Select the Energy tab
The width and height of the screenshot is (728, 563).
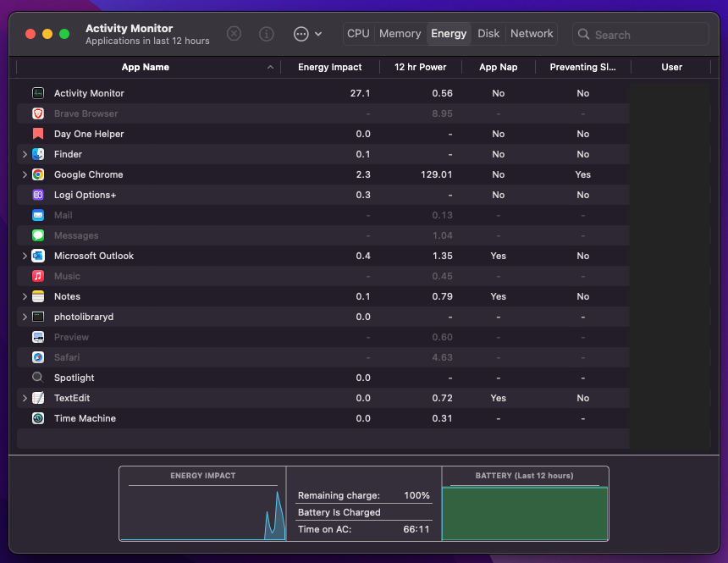pos(449,34)
